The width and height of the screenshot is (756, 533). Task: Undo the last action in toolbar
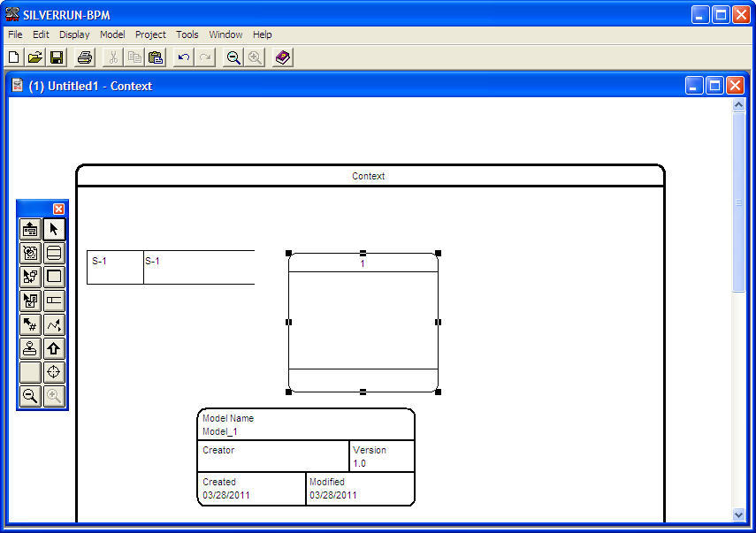183,57
